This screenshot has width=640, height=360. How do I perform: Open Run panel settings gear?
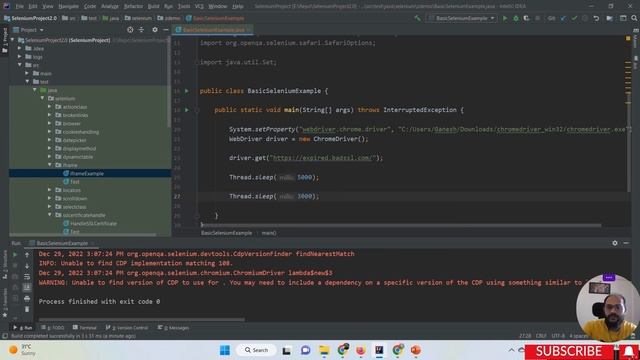tap(615, 243)
